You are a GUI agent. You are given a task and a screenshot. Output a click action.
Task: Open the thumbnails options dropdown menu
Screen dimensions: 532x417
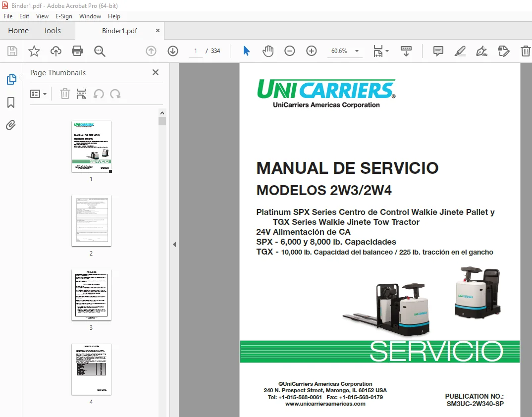(38, 94)
